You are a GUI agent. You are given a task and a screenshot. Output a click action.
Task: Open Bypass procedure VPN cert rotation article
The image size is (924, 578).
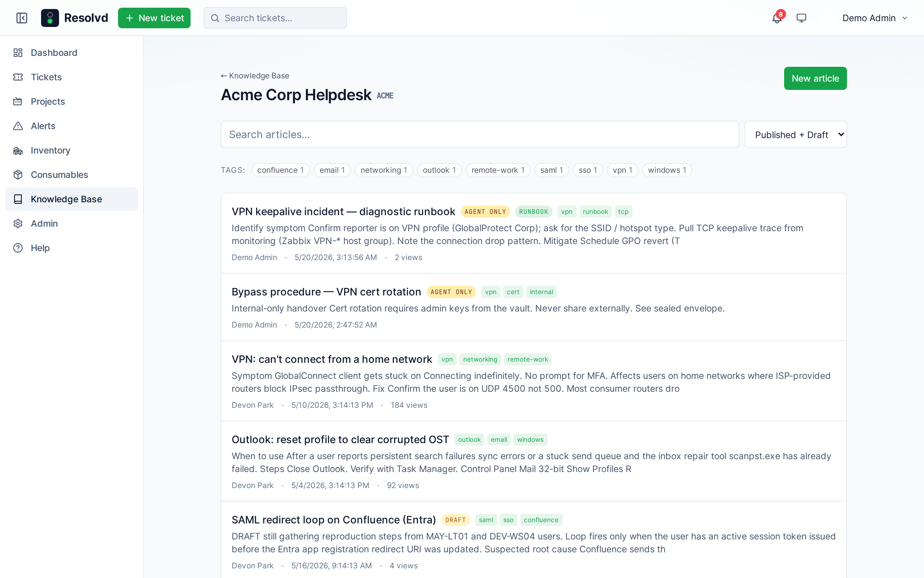(x=326, y=292)
